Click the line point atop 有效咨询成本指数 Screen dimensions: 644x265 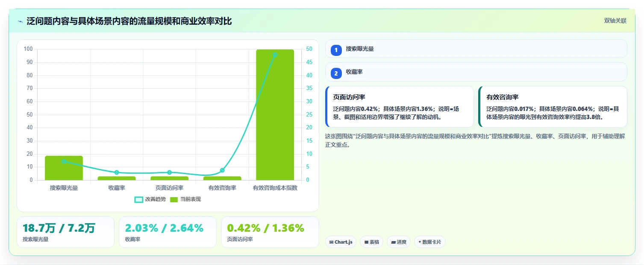click(x=275, y=55)
